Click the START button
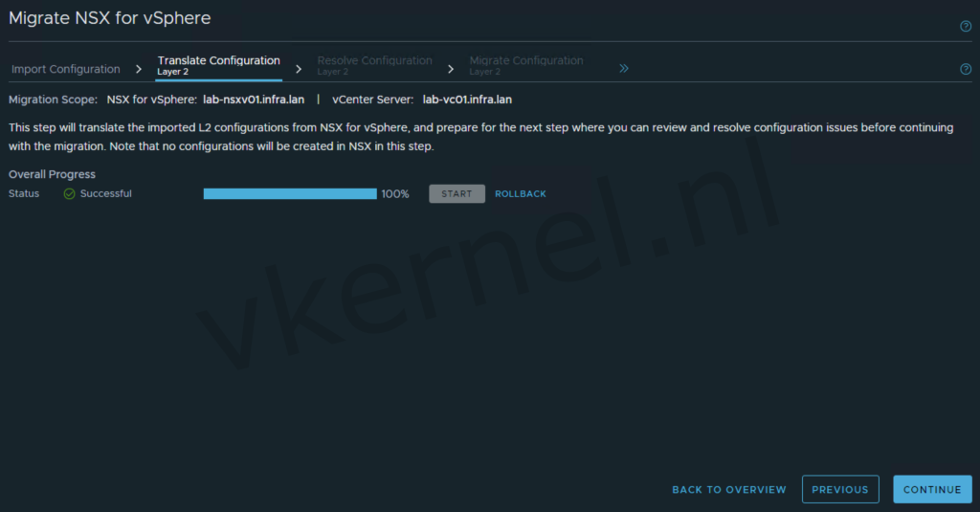The width and height of the screenshot is (980, 512). point(457,194)
